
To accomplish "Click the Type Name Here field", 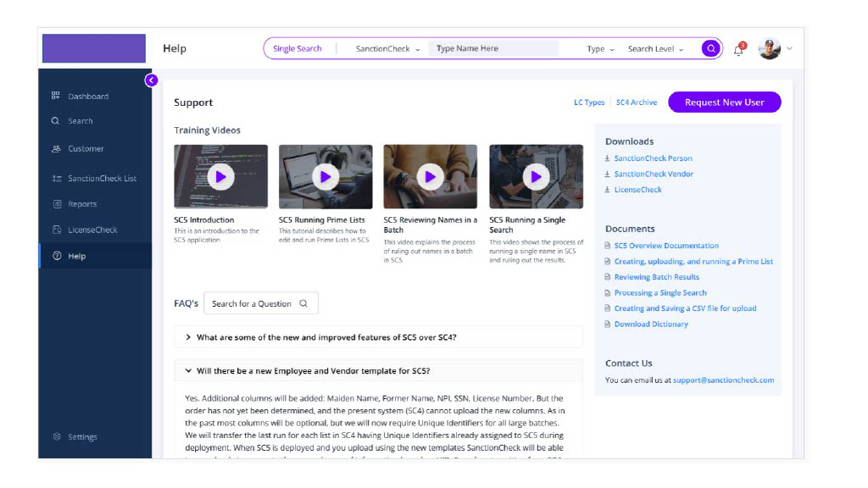I will click(x=494, y=48).
